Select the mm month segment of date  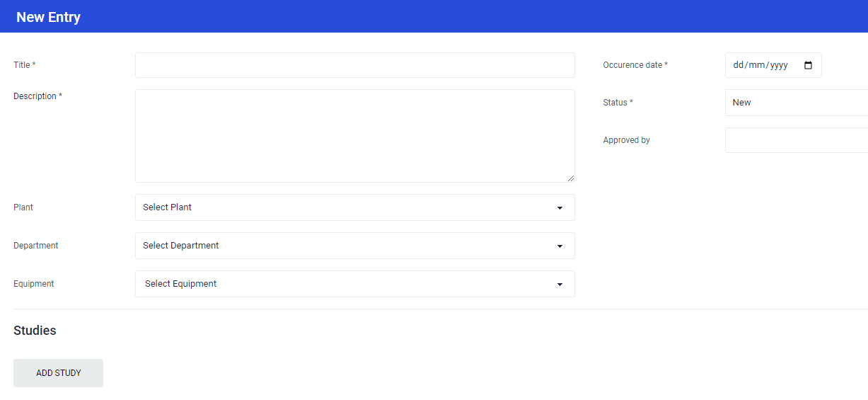758,65
